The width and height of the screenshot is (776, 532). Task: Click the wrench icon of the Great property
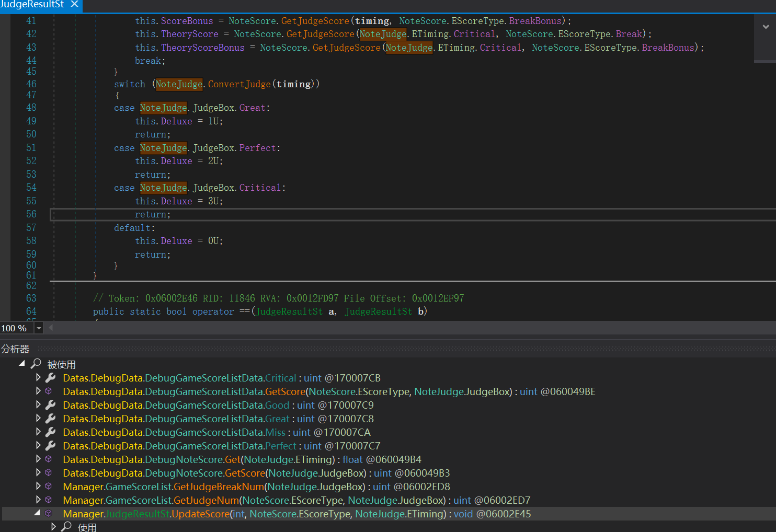click(x=50, y=418)
